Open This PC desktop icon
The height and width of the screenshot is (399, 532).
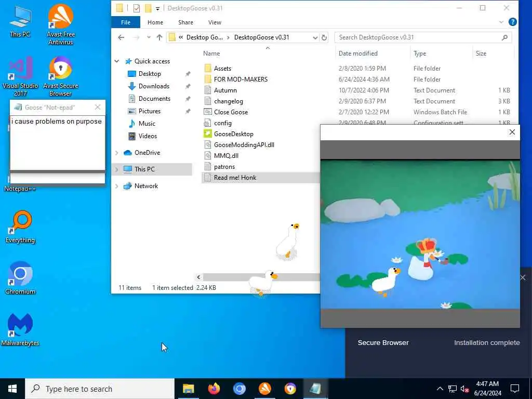click(x=20, y=22)
